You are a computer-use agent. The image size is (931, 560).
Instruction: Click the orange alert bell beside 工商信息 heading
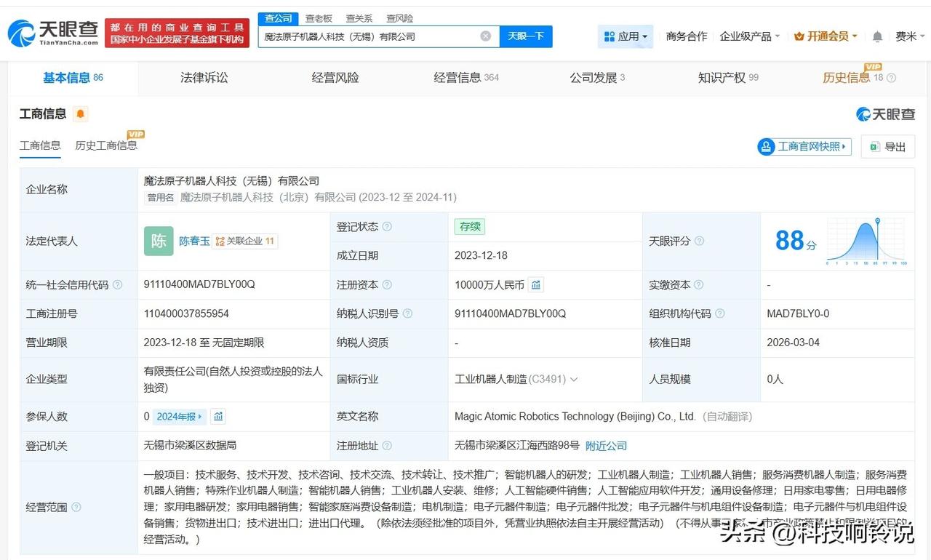pyautogui.click(x=80, y=113)
